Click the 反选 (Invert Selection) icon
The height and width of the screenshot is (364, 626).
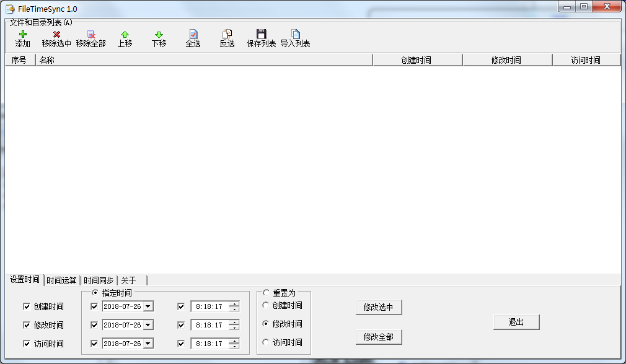[x=227, y=36]
